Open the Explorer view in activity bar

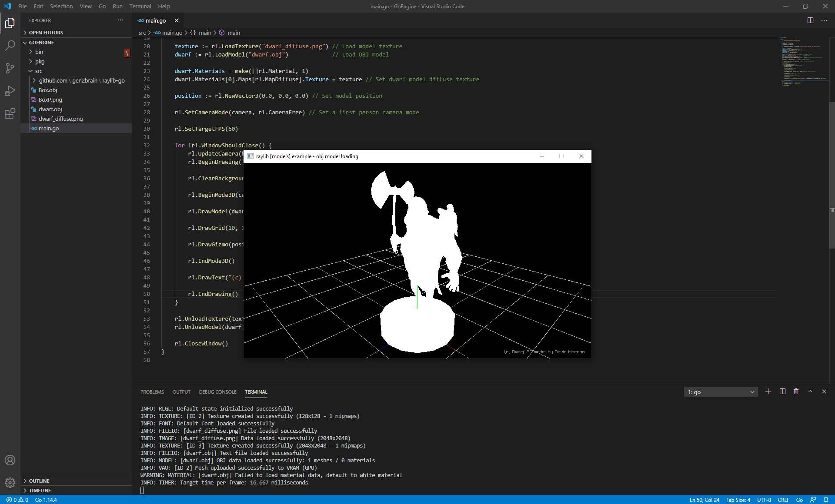(x=10, y=23)
